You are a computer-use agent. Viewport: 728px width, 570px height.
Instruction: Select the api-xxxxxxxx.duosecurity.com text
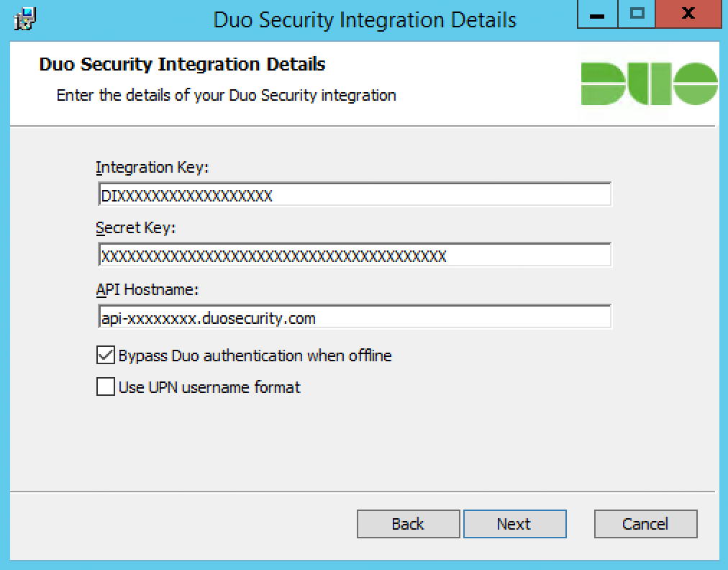pyautogui.click(x=207, y=315)
